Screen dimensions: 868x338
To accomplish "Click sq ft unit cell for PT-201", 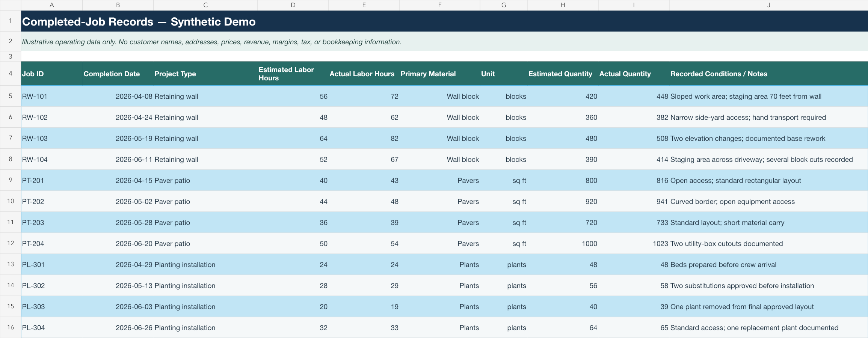I will (504, 180).
